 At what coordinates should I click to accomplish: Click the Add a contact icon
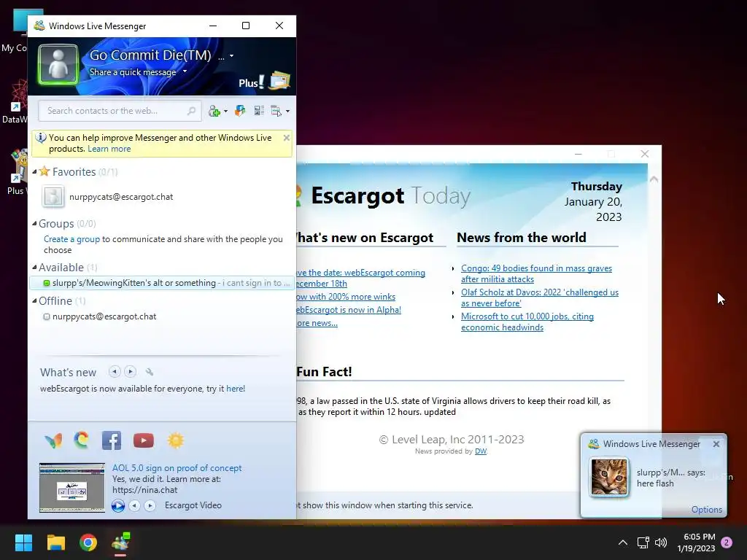214,111
